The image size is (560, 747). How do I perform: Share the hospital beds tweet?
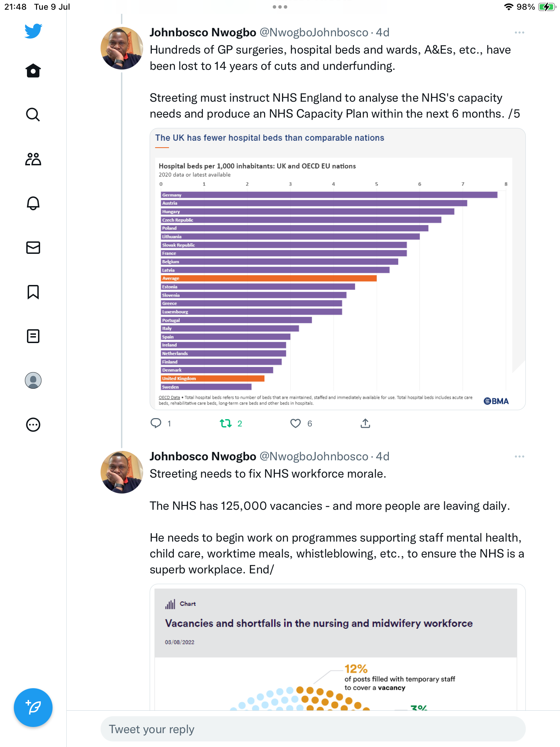coord(365,423)
